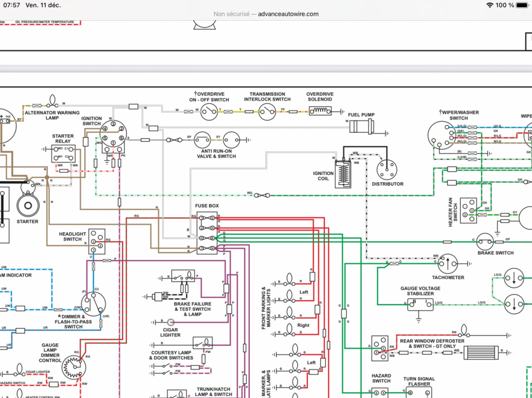Tap the fuel pump symbol

(362, 126)
